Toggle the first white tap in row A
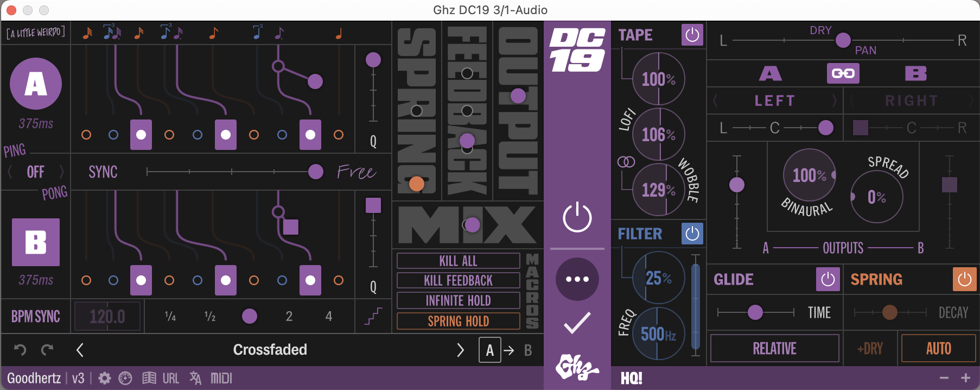The width and height of the screenshot is (980, 390). pos(141,135)
